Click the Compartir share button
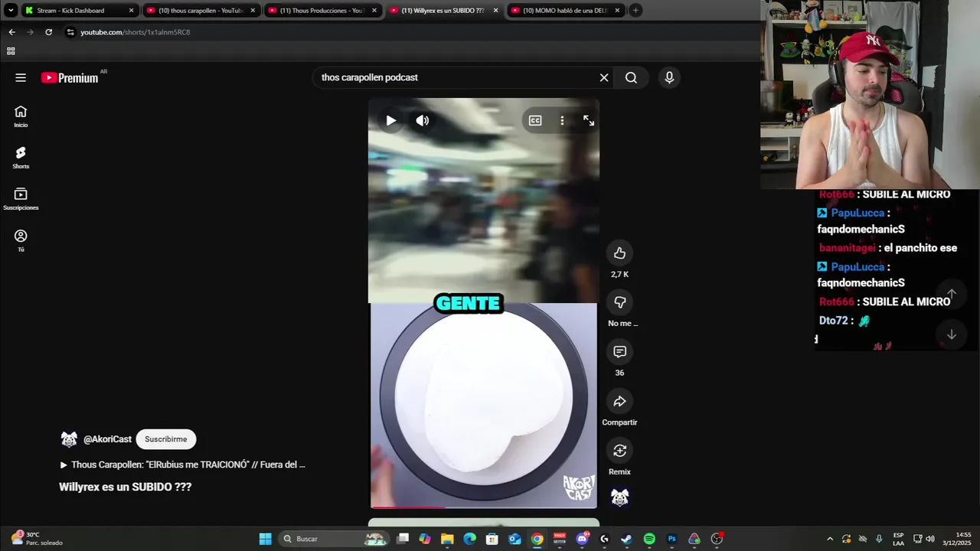This screenshot has height=551, width=980. click(x=619, y=401)
